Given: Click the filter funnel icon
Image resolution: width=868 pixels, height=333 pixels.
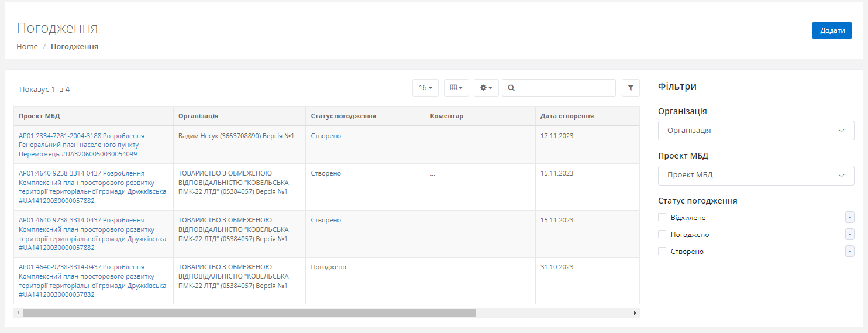Looking at the screenshot, I should tap(631, 88).
